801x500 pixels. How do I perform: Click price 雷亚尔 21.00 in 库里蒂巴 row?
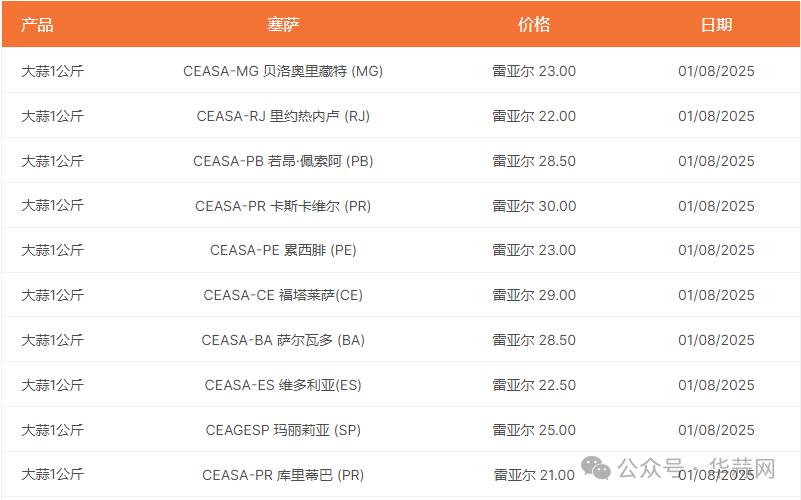click(534, 475)
